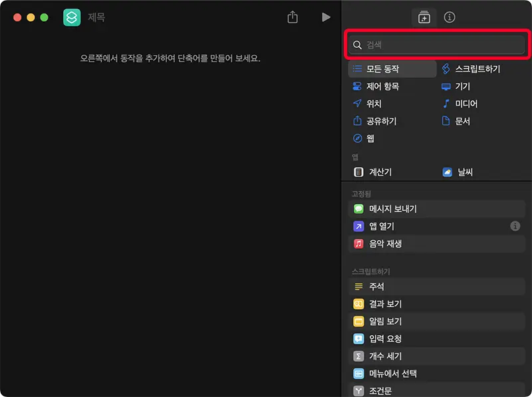This screenshot has width=532, height=397.
Task: Switch to the shortcut info tab
Action: click(449, 17)
